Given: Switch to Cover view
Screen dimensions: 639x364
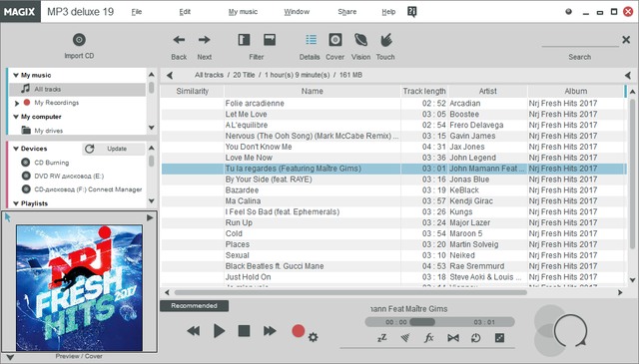Looking at the screenshot, I should click(x=335, y=40).
